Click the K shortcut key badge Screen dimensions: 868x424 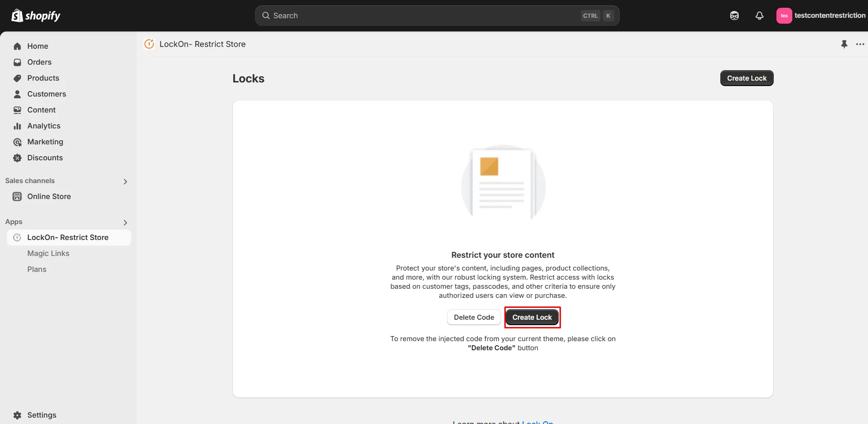pyautogui.click(x=608, y=15)
